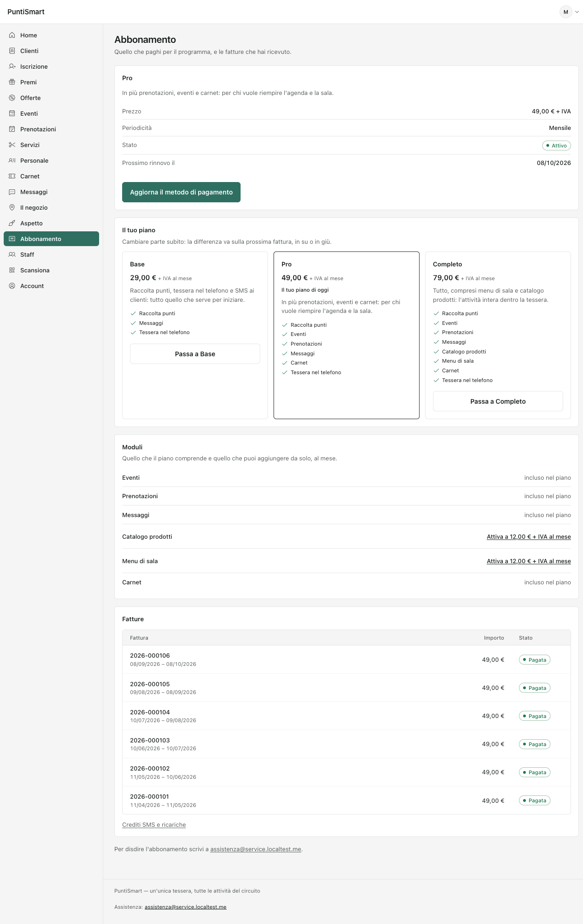Navigate to Prenotazioni

click(51, 129)
